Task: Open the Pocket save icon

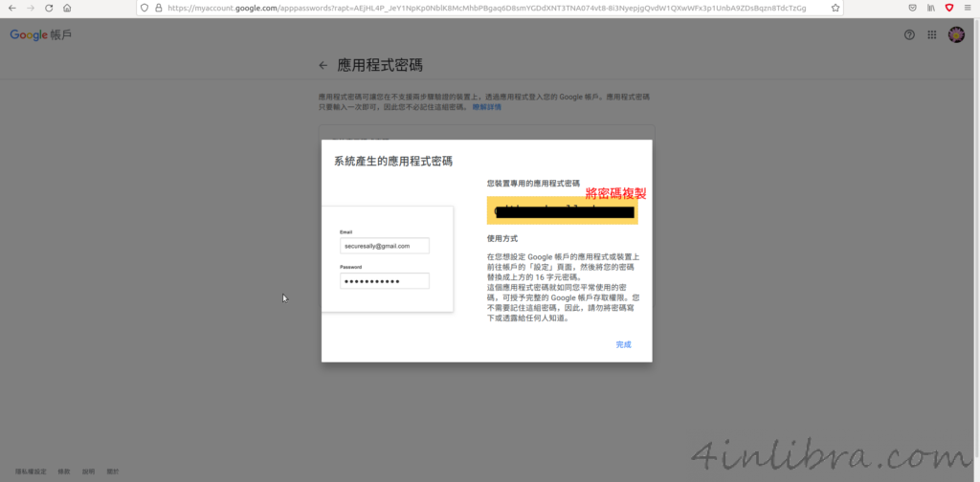Action: point(913,8)
